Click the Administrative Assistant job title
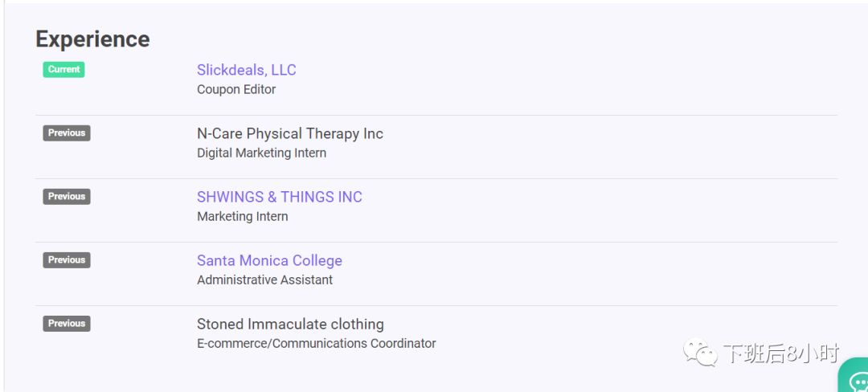Screen dimensions: 868x392 [264, 280]
